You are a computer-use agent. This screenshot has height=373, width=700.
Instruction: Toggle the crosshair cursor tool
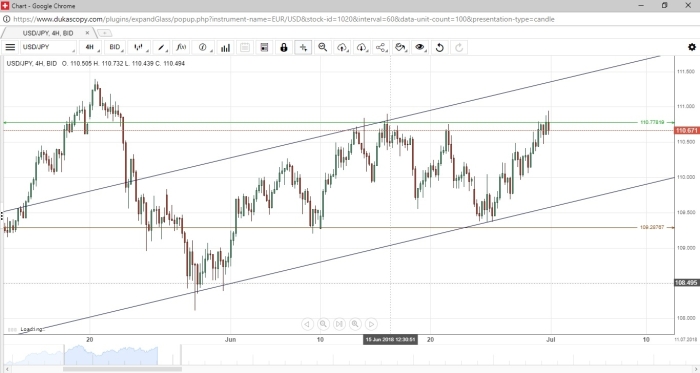tap(303, 47)
